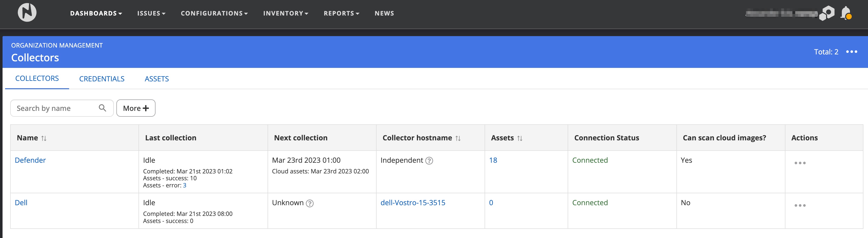Switch to the Credentials tab

click(x=101, y=79)
